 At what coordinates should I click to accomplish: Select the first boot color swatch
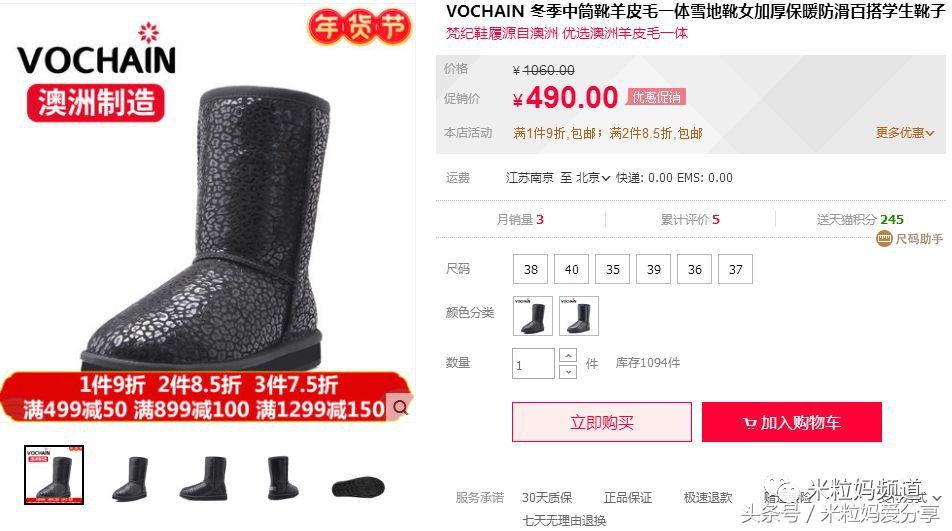(x=532, y=316)
